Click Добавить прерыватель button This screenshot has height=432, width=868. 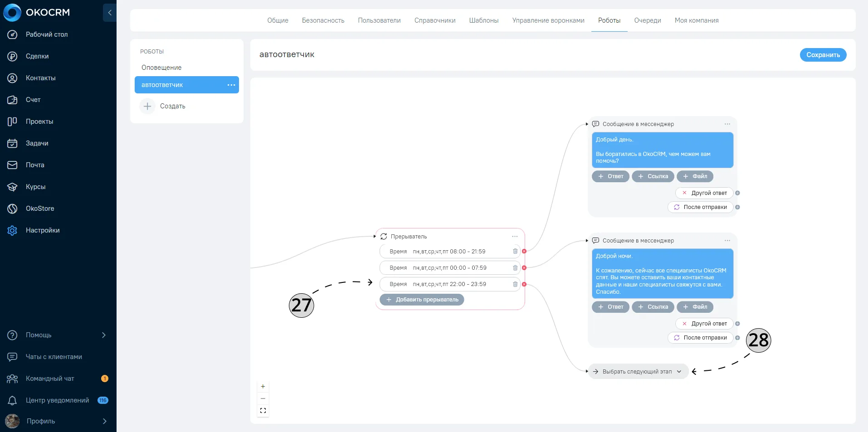[422, 300]
